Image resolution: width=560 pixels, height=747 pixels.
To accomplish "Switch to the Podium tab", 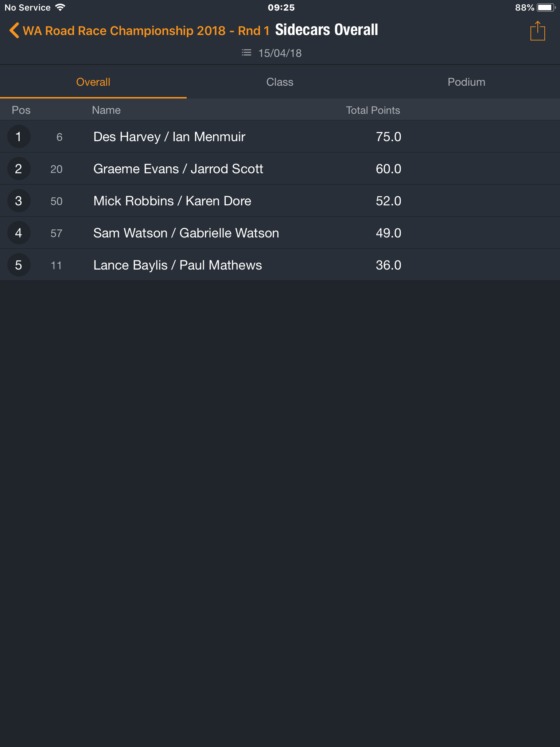I will click(467, 82).
